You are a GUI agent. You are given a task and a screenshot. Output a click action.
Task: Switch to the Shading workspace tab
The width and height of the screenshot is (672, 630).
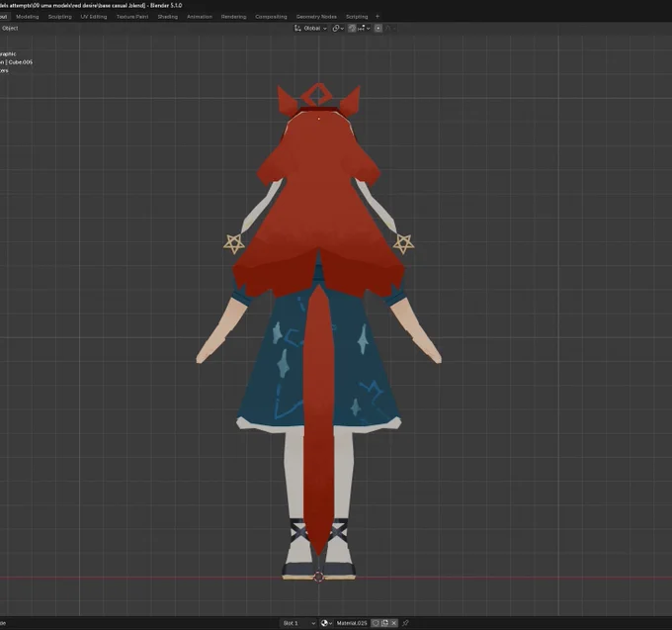point(168,17)
